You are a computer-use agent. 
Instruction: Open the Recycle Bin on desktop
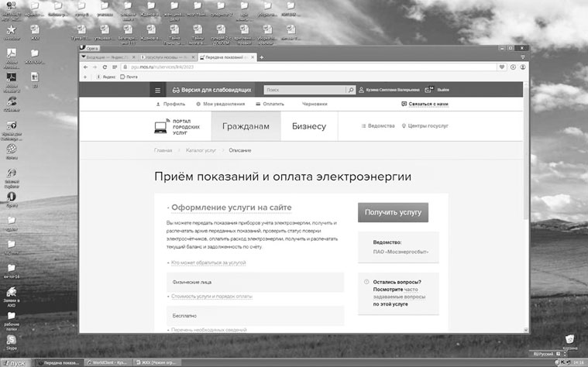pos(569,341)
